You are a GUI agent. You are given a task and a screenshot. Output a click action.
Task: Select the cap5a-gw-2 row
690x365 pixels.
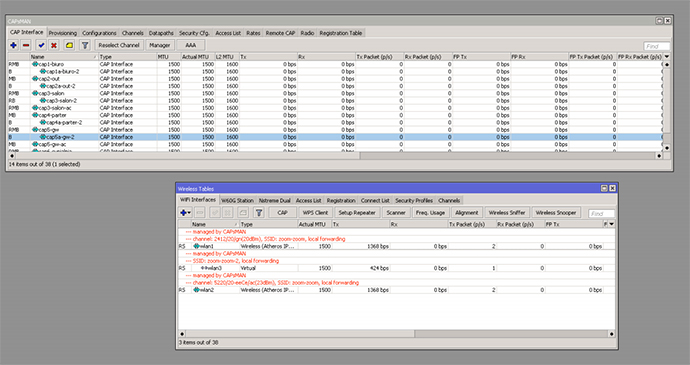(x=335, y=137)
